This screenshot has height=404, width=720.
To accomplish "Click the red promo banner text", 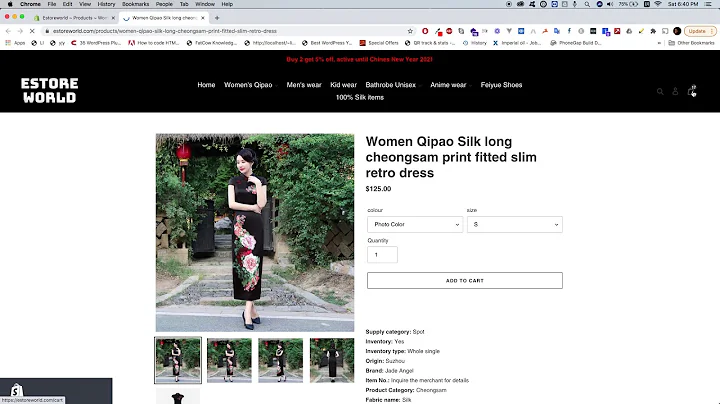I will tap(360, 59).
